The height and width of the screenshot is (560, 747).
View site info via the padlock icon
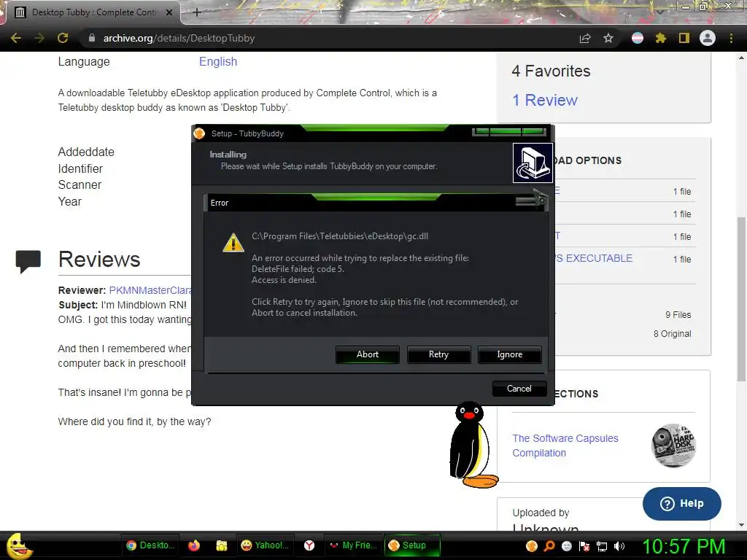[92, 38]
